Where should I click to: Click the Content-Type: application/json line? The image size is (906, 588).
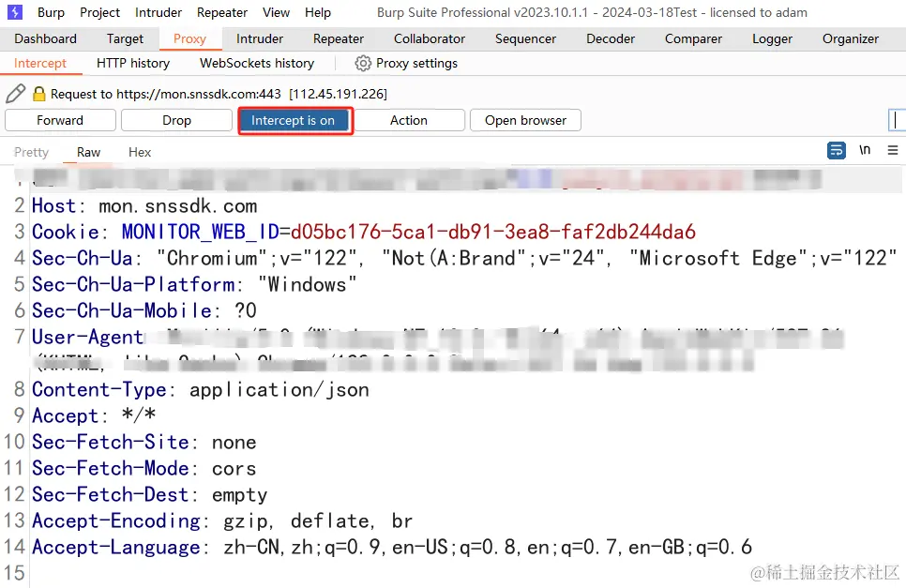pyautogui.click(x=201, y=389)
